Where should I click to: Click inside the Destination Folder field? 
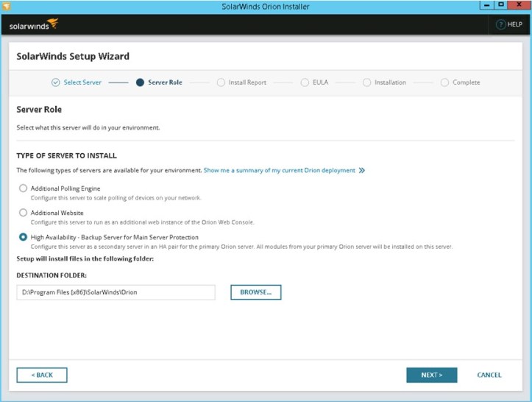tap(116, 292)
